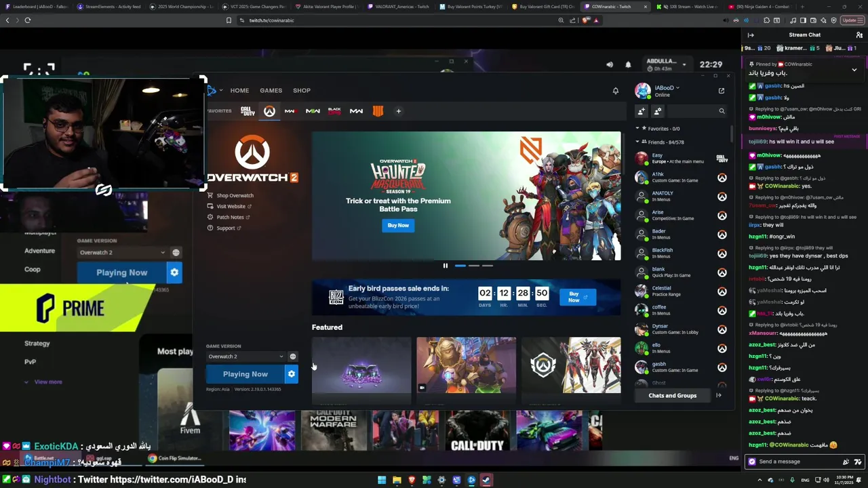Viewport: 868px width, 488px height.
Task: Open Steam from the taskbar
Action: click(x=486, y=481)
